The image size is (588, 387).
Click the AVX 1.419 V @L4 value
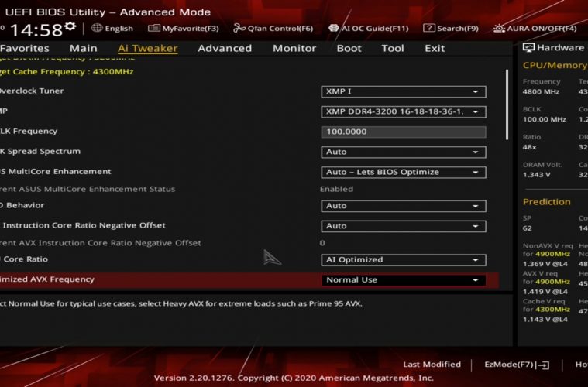click(545, 292)
